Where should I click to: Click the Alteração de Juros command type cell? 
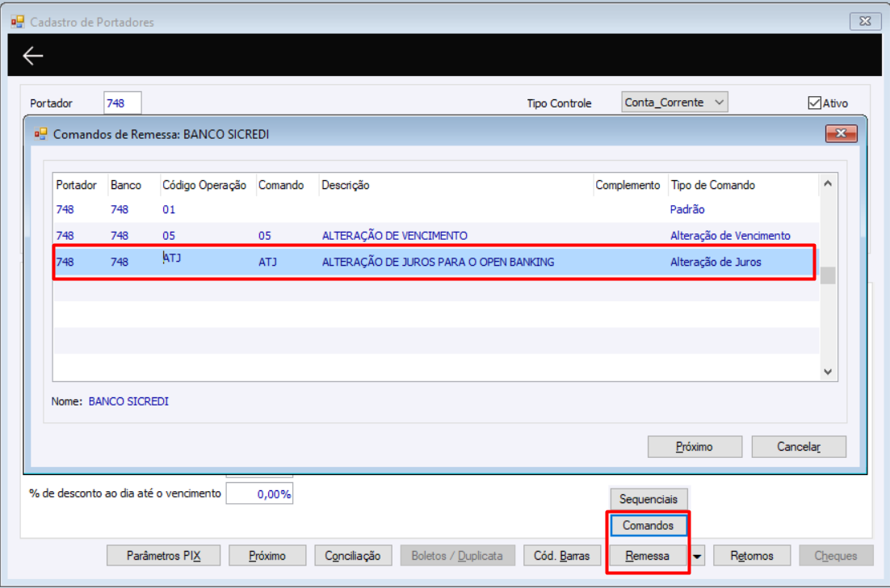(716, 262)
